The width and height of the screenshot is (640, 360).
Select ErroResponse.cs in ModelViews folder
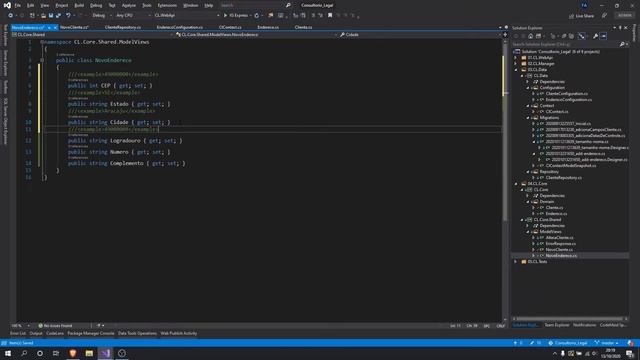point(561,244)
